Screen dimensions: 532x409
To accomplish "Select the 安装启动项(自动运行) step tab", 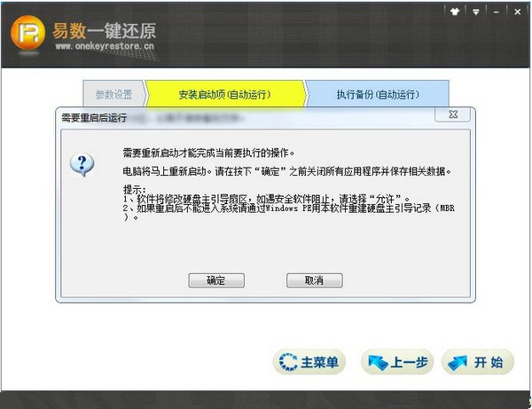I will pyautogui.click(x=224, y=94).
